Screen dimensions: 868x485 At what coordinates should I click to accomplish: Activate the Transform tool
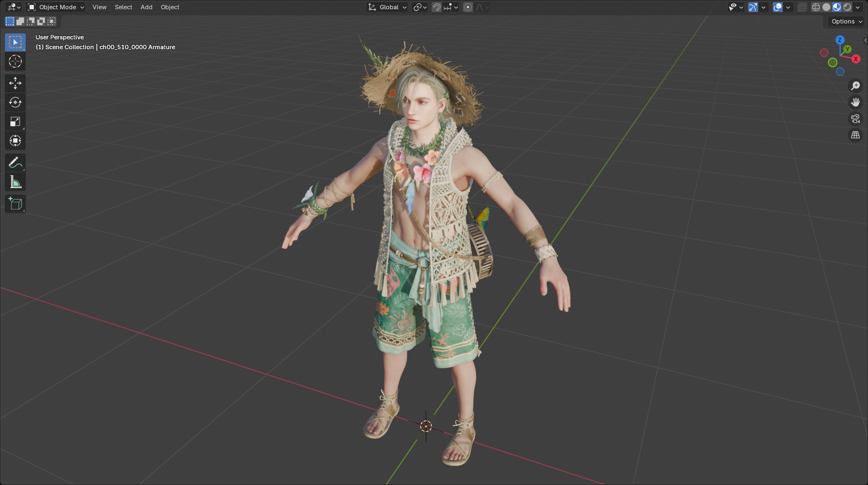15,141
